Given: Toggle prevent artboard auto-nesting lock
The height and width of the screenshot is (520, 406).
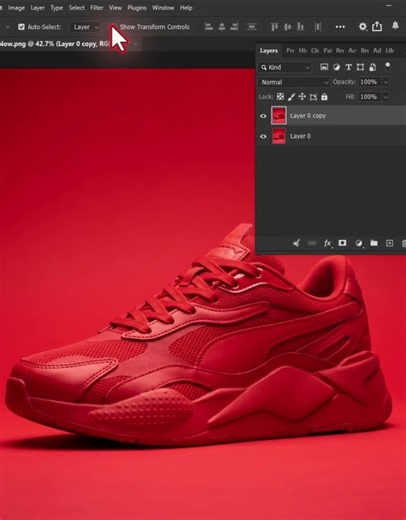Looking at the screenshot, I should point(313,97).
